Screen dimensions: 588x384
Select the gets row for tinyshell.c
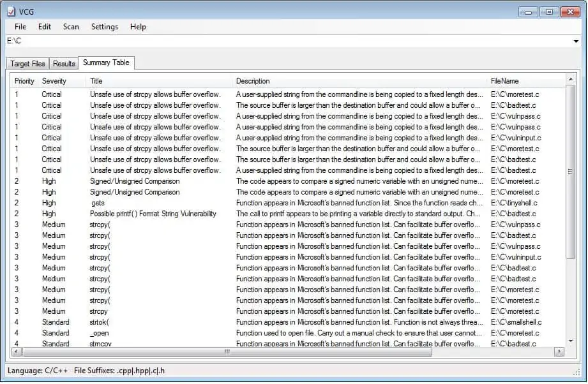pyautogui.click(x=98, y=203)
